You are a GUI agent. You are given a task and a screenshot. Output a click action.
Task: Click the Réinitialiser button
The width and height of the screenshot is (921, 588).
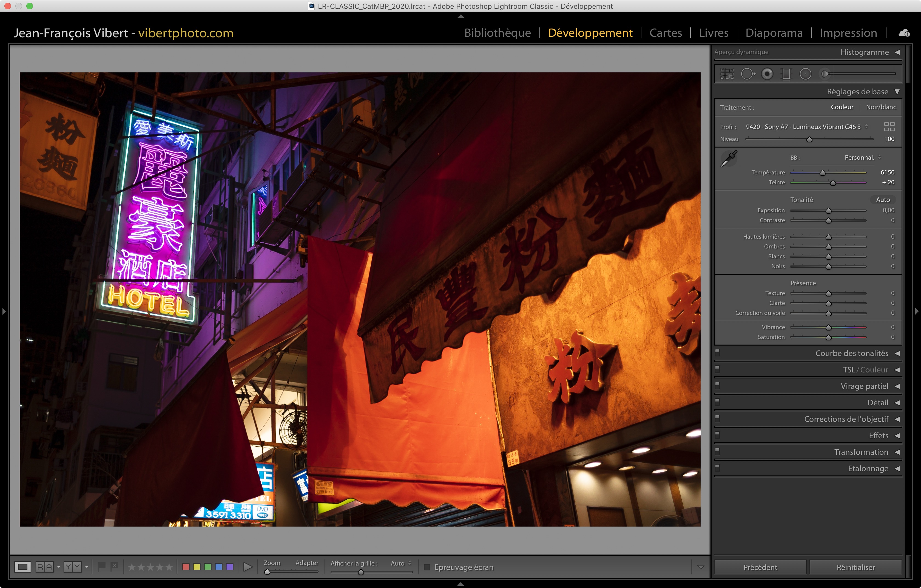855,567
